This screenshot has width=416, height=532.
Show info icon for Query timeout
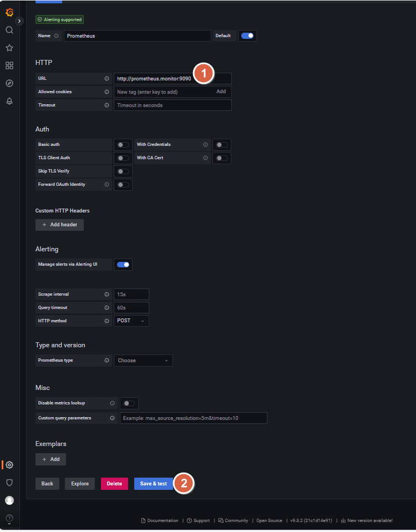107,308
